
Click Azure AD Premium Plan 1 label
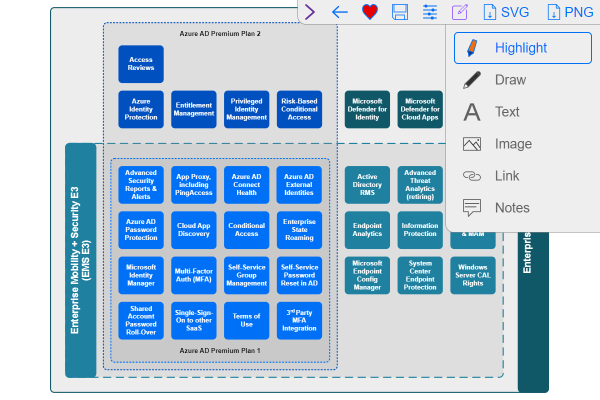(x=220, y=351)
